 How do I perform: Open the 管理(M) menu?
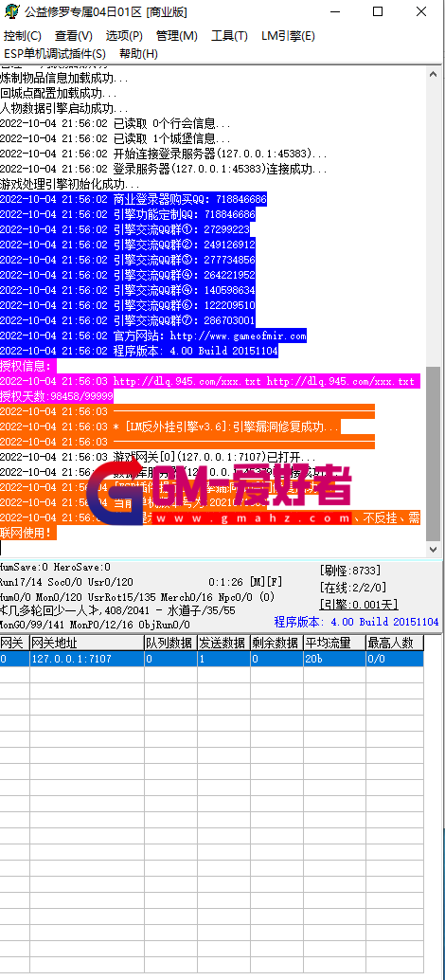177,36
